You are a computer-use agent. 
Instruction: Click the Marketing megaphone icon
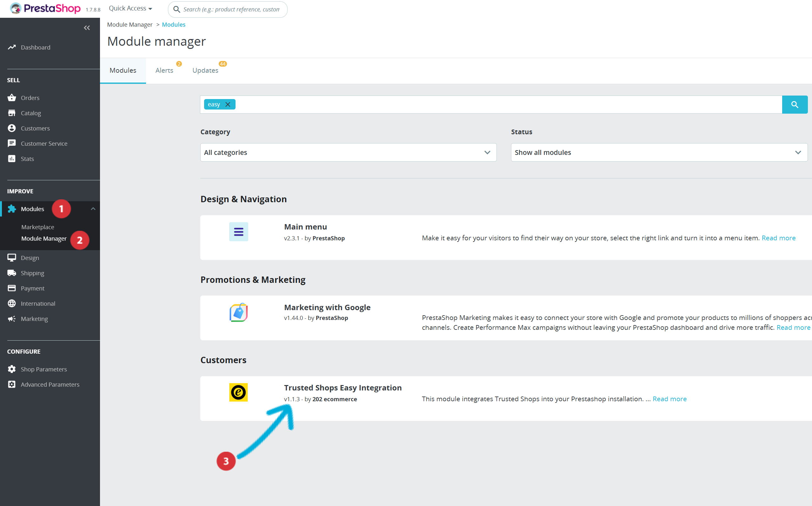click(12, 319)
